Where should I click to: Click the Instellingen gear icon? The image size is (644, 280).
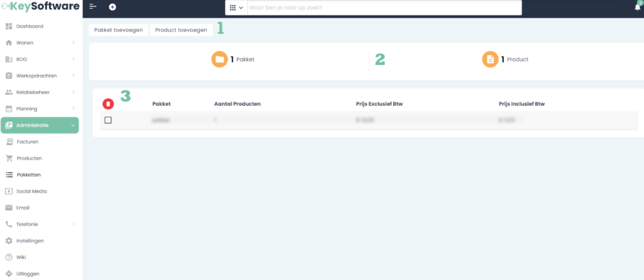(x=9, y=241)
